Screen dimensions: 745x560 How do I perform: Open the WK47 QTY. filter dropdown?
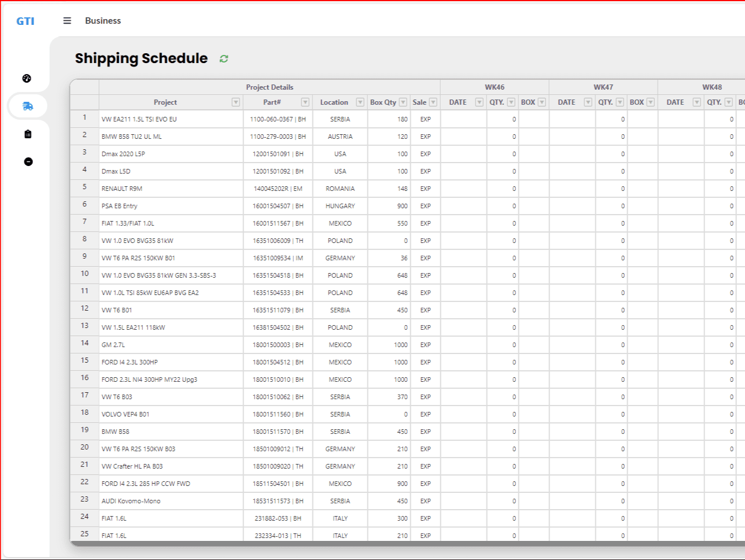(x=620, y=102)
